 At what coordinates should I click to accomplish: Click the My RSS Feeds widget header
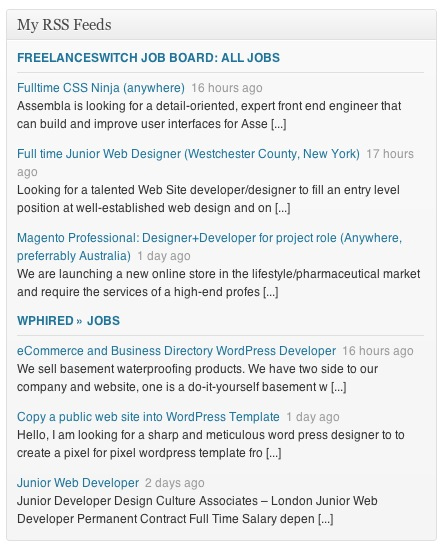pos(221,25)
